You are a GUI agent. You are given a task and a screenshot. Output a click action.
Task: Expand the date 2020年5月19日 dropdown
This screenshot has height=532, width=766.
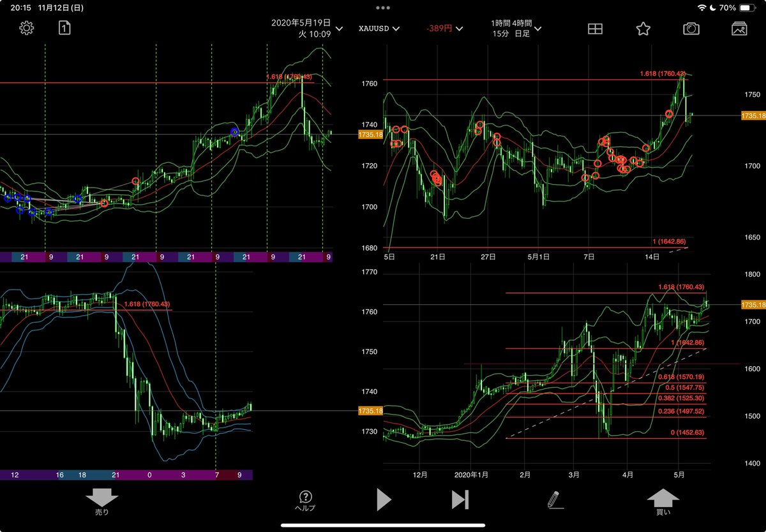308,28
